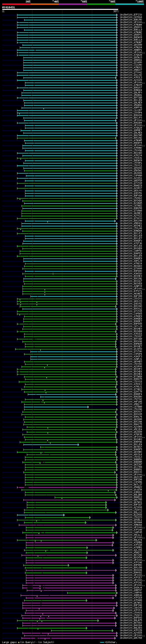Open hit UniRef100_B9RJM0
146x644 pixels.
[x=131, y=20]
